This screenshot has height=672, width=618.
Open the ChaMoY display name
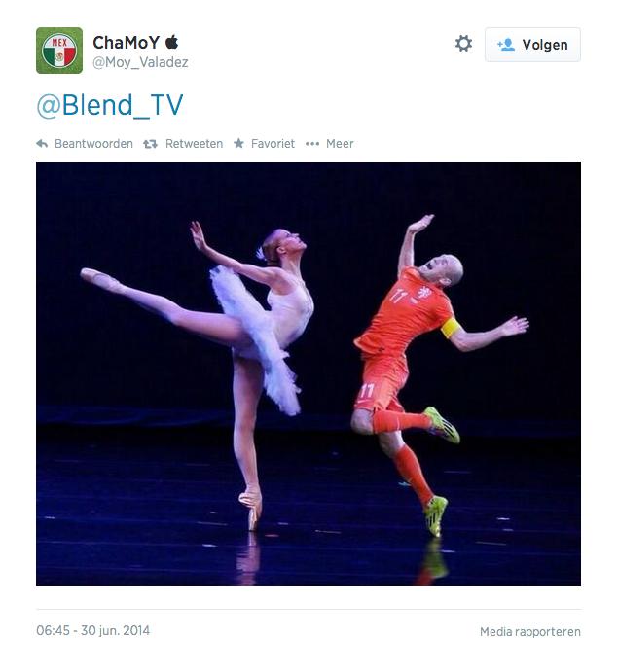(127, 43)
